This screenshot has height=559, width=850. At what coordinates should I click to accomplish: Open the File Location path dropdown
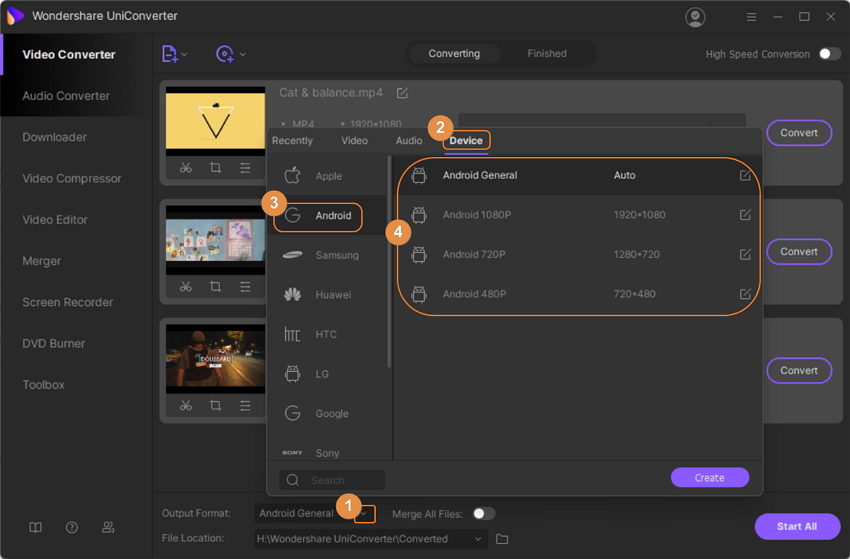[x=478, y=540]
